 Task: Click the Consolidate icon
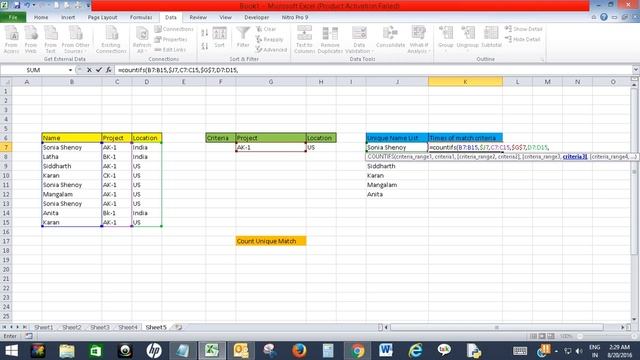tap(390, 38)
